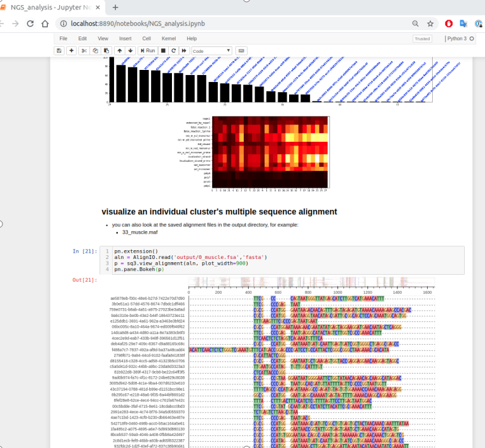The width and height of the screenshot is (485, 448).
Task: Cut selected cells with scissors icon
Action: (85, 50)
